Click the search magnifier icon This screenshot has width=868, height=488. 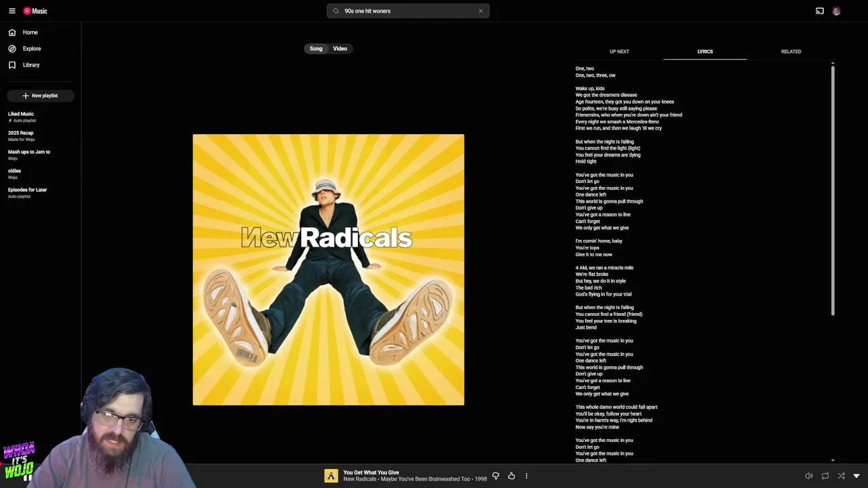(336, 11)
